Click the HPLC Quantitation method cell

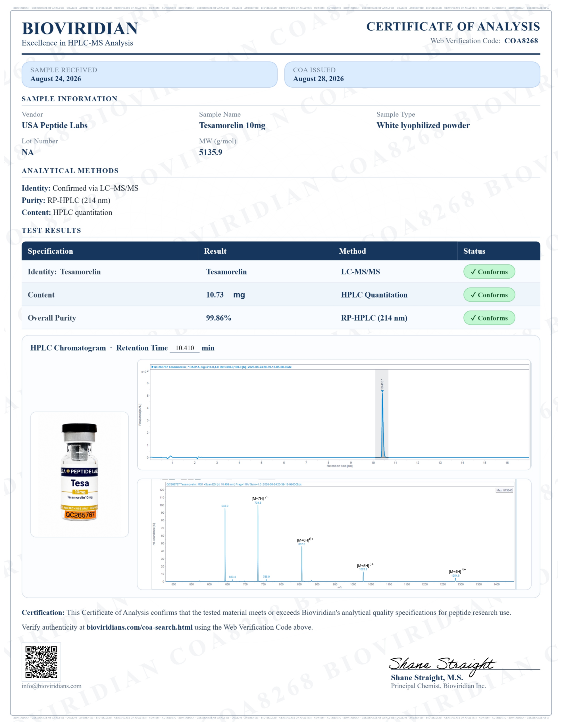tap(374, 295)
